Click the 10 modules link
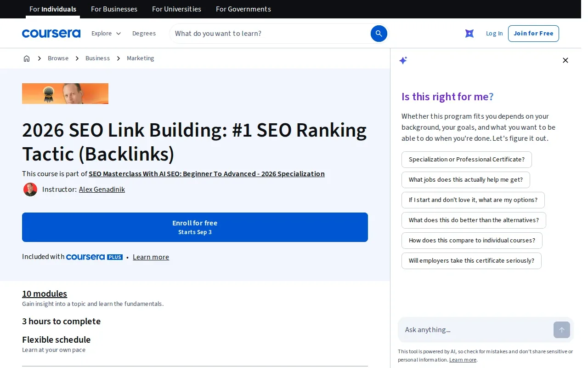 click(x=45, y=293)
